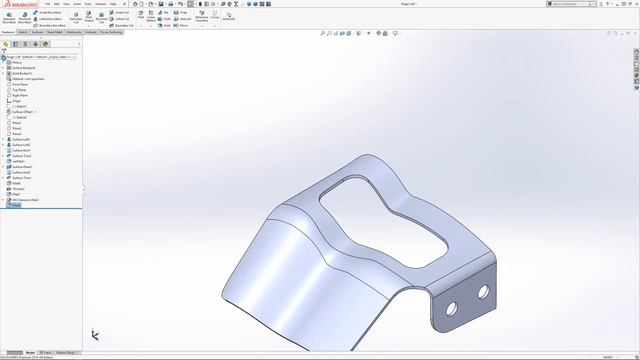This screenshot has width=640, height=360.
Task: Expand the Solid Bodies(1) folder
Action: point(3,73)
